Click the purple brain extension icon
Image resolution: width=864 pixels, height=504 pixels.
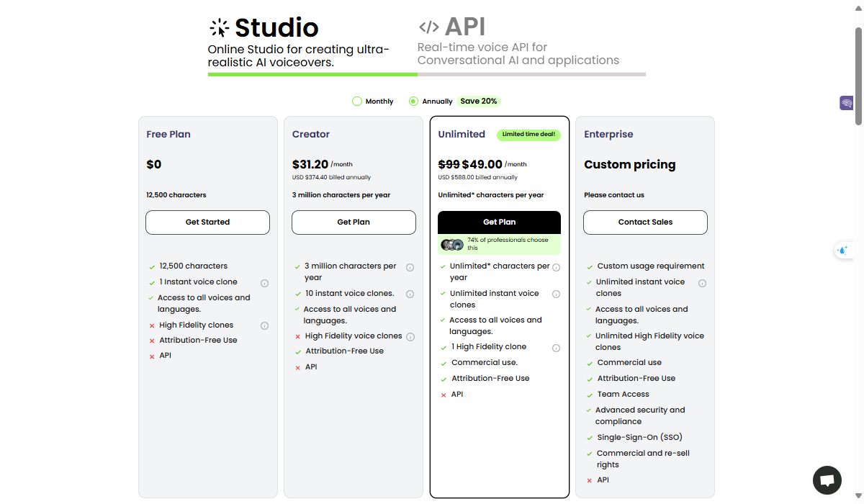[x=846, y=103]
